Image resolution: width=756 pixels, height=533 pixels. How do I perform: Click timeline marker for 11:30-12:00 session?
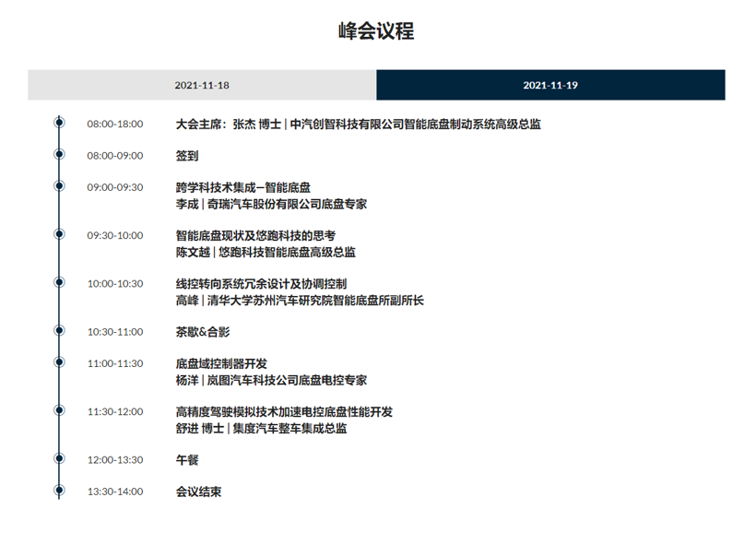59,410
